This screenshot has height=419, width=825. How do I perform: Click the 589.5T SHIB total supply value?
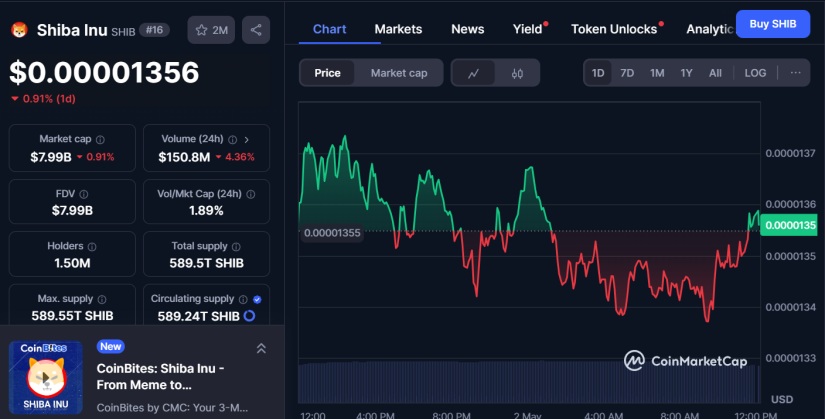tap(206, 263)
